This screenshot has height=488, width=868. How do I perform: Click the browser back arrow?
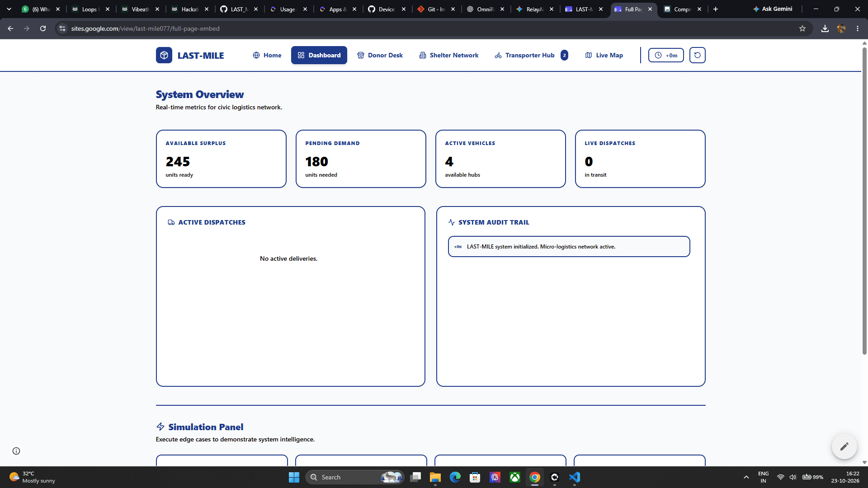pos(10,28)
